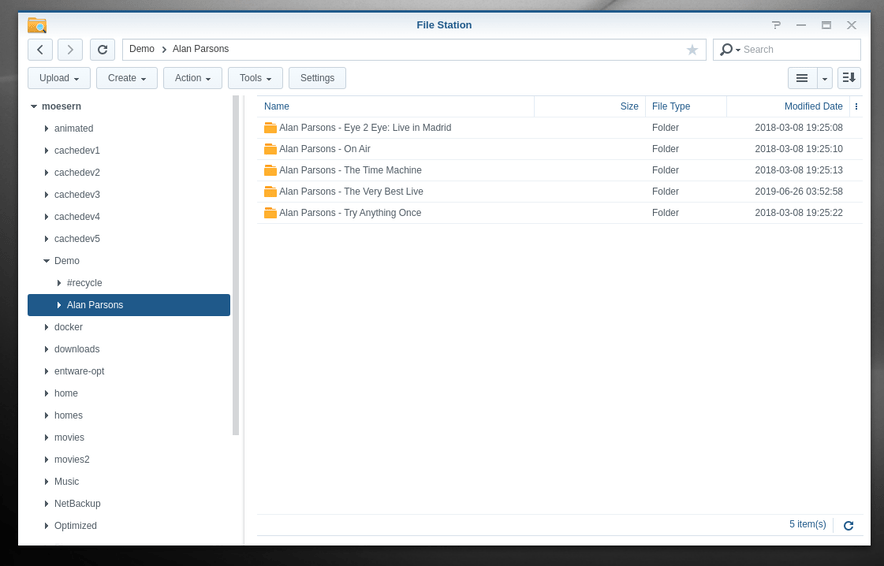Click modified date 2019-06-26 03:52:58
Viewport: 884px width, 566px height.
tap(798, 192)
